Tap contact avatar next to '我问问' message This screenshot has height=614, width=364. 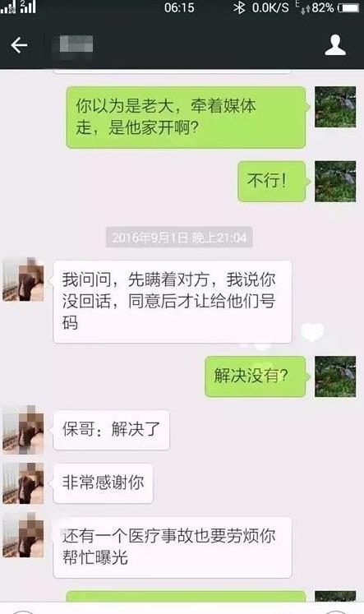(x=23, y=280)
